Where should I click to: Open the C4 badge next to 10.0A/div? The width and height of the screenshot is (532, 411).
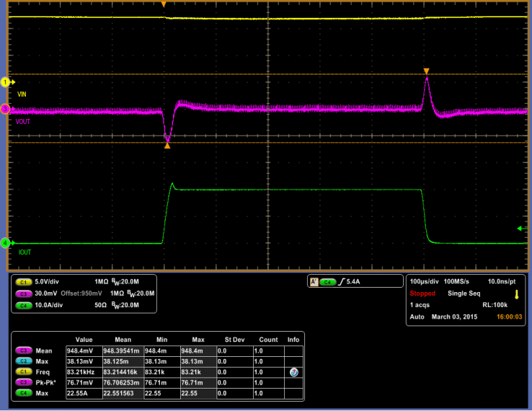click(22, 306)
